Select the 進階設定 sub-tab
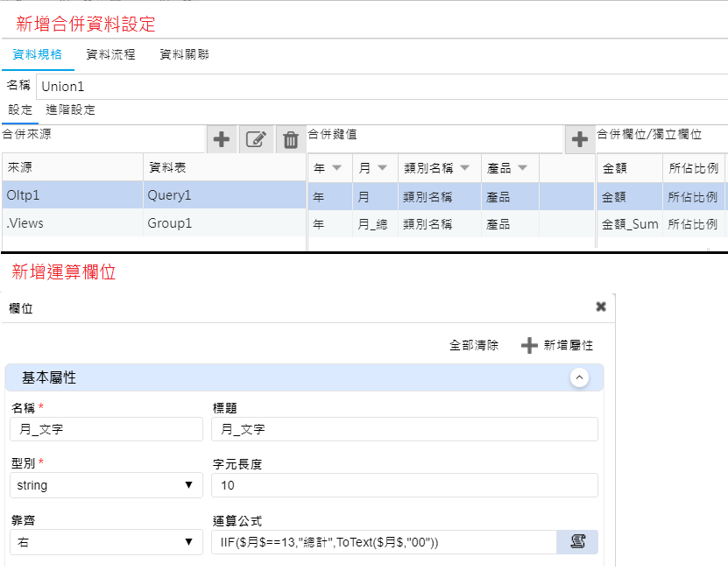Viewport: 728px width, 571px height. coord(71,110)
